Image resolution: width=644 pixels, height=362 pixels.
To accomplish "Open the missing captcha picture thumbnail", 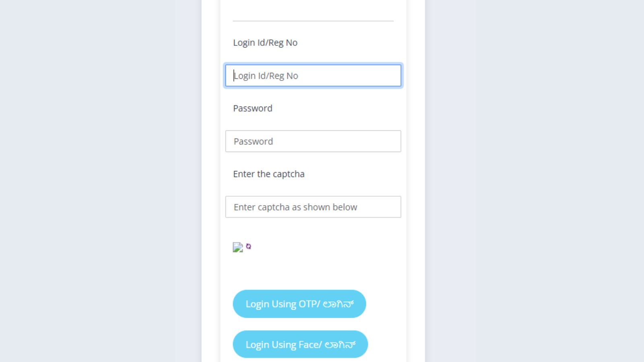I will coord(238,247).
